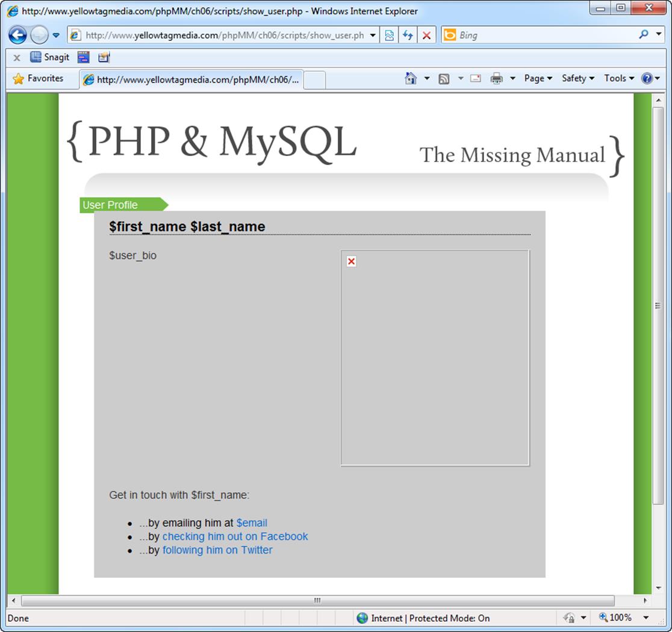Click the vertical scrollbar down arrow

coord(658,588)
